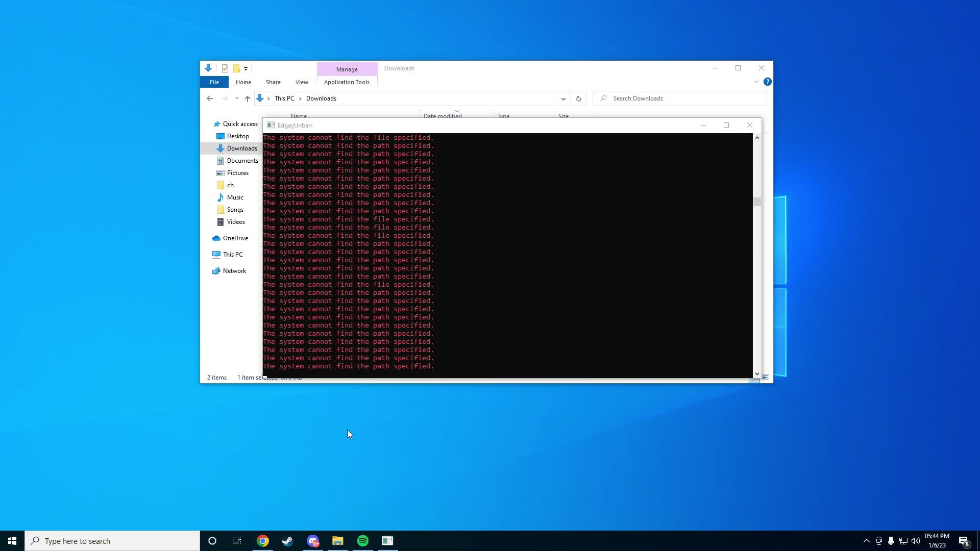The width and height of the screenshot is (980, 551).
Task: Click the Properties icon in quick access toolbar
Action: coord(225,68)
